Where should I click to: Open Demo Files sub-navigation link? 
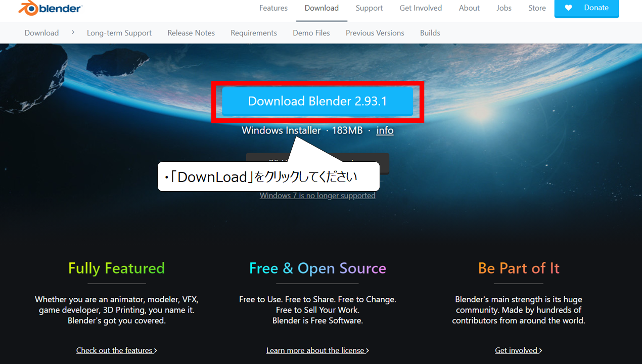pyautogui.click(x=311, y=33)
